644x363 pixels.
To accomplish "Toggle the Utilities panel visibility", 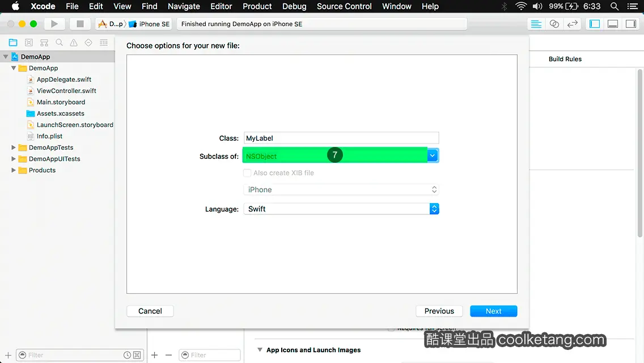I will click(x=631, y=24).
